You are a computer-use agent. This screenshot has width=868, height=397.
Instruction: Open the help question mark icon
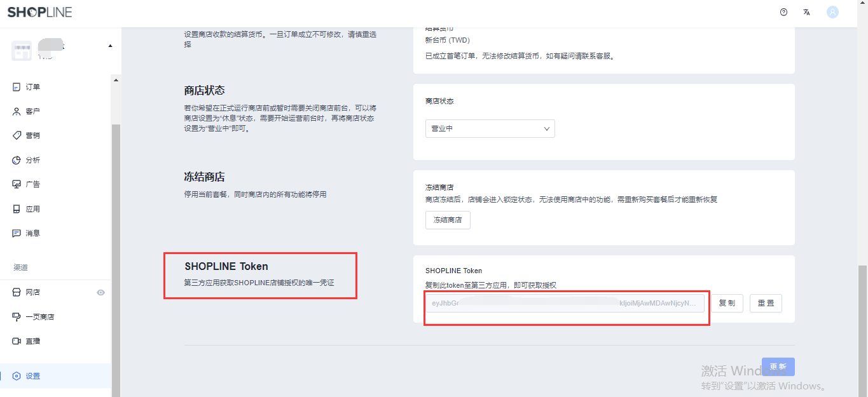(x=783, y=12)
